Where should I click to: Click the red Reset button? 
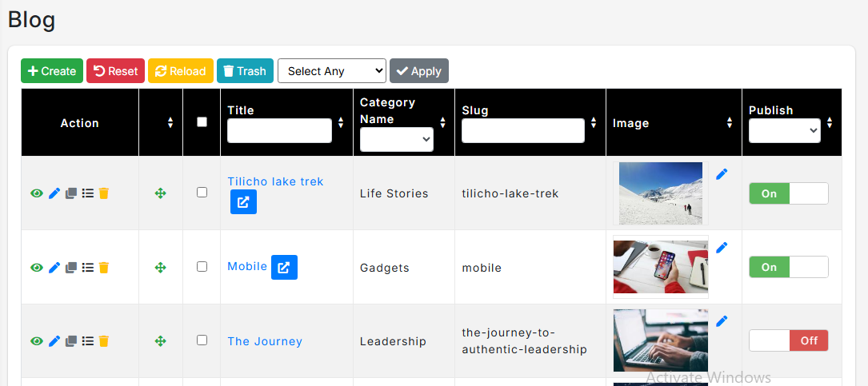[x=115, y=71]
